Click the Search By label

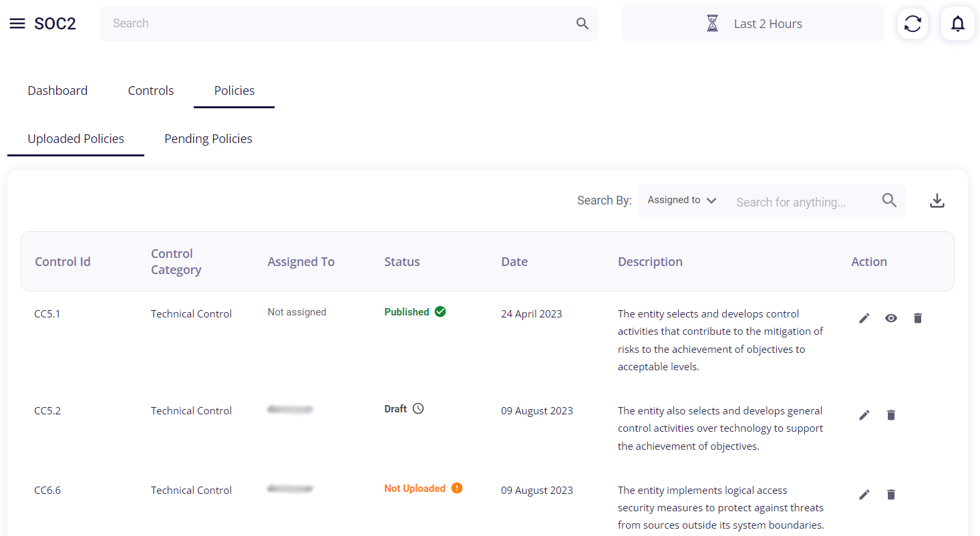(x=605, y=200)
